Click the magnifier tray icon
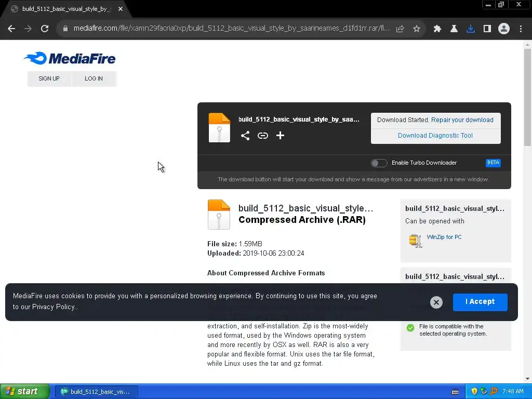The height and width of the screenshot is (399, 532). click(x=494, y=392)
